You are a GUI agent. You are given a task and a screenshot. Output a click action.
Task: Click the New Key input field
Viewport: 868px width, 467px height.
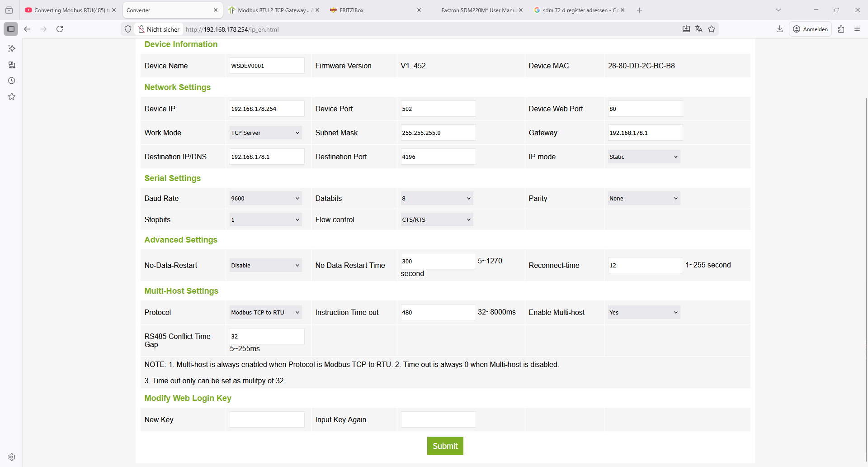point(267,419)
